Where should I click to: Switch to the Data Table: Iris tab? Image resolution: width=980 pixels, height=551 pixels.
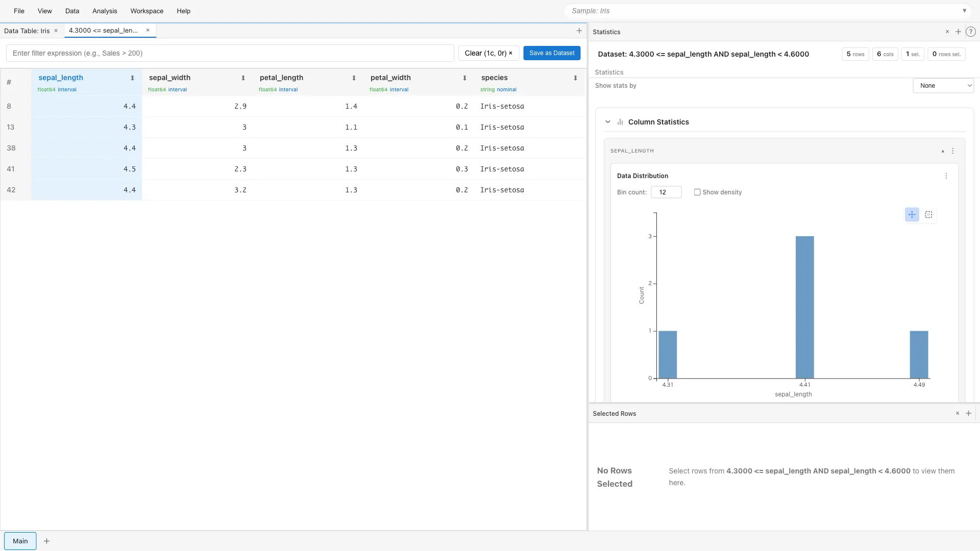[x=28, y=31]
